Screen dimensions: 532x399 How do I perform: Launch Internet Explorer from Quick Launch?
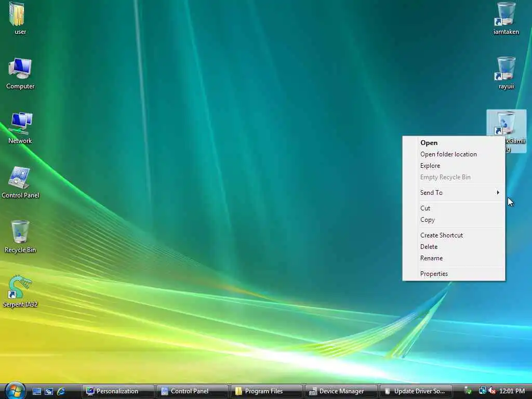click(61, 391)
